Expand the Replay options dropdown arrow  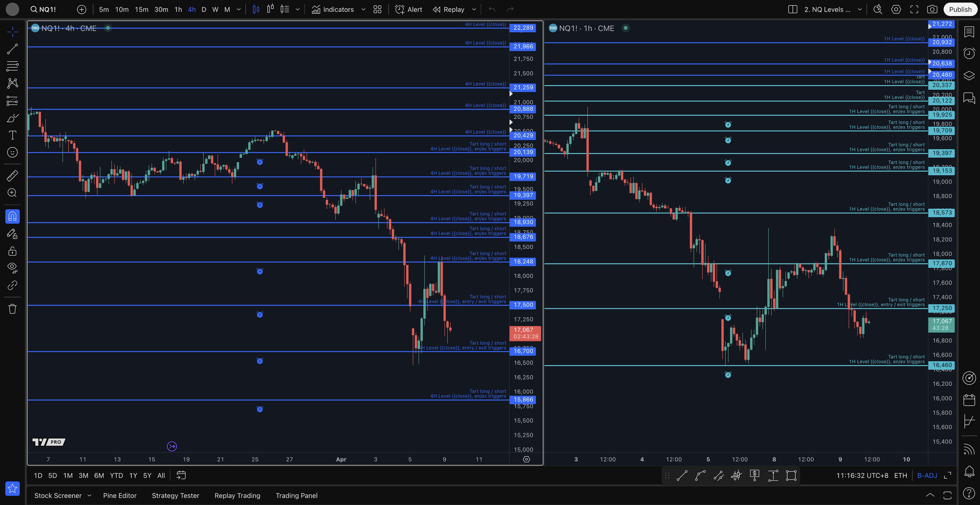[474, 9]
